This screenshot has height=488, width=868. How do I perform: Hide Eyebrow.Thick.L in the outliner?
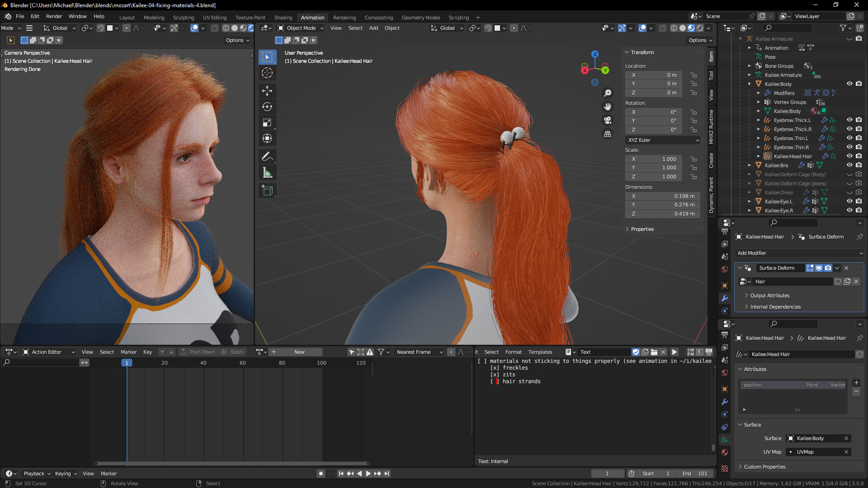(849, 120)
